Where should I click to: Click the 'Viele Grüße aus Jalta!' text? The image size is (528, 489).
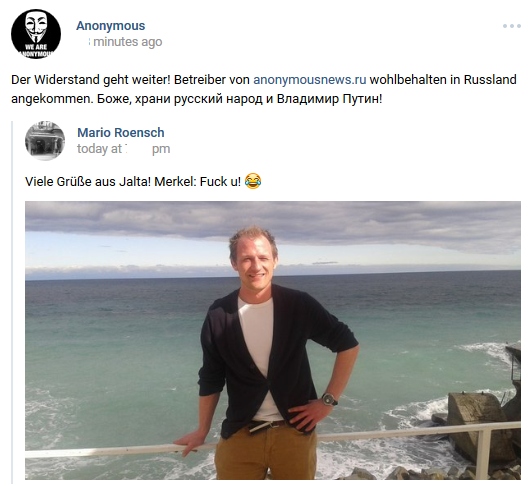(x=88, y=182)
